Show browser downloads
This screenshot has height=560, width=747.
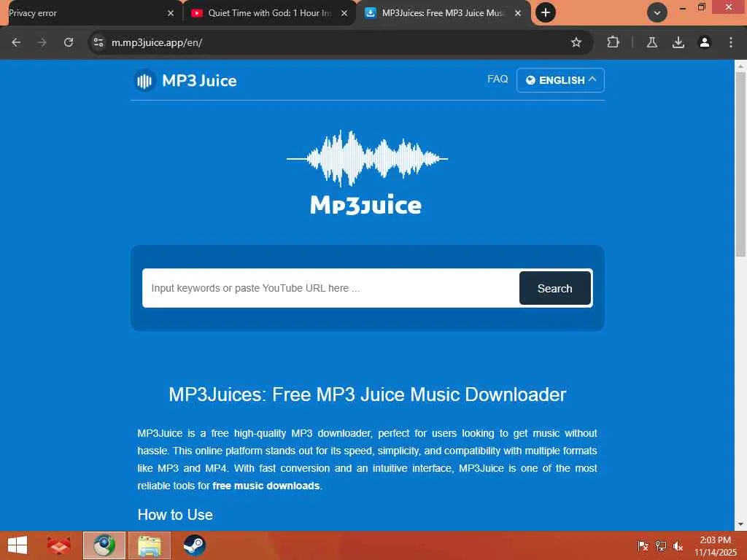click(x=678, y=42)
